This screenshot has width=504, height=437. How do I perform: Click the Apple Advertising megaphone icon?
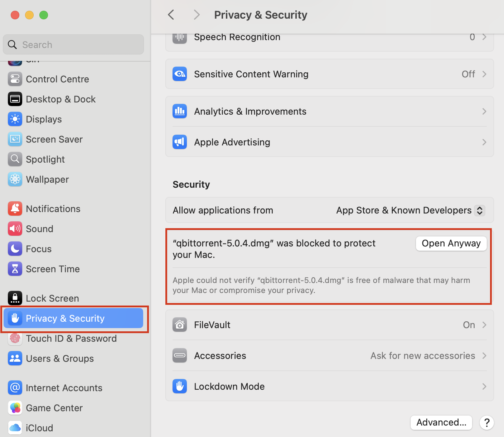pos(180,142)
